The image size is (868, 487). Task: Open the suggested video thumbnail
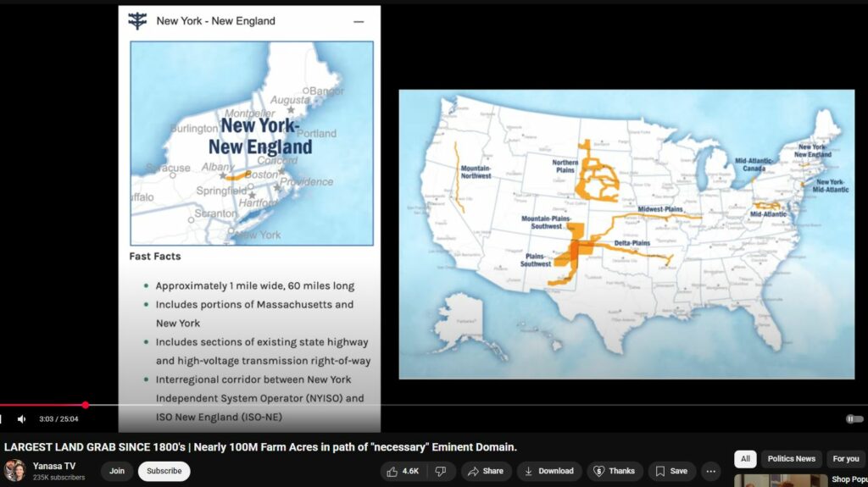coord(781,480)
